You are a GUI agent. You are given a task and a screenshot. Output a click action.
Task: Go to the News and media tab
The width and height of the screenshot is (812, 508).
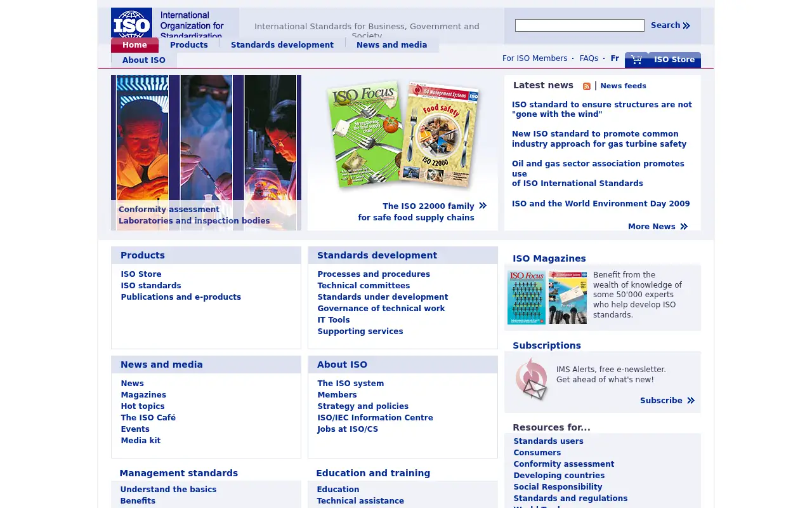[x=392, y=45]
